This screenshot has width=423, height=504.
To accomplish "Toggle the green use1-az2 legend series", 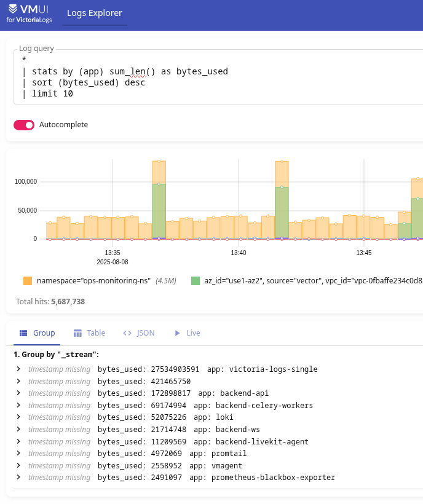I will pyautogui.click(x=307, y=281).
